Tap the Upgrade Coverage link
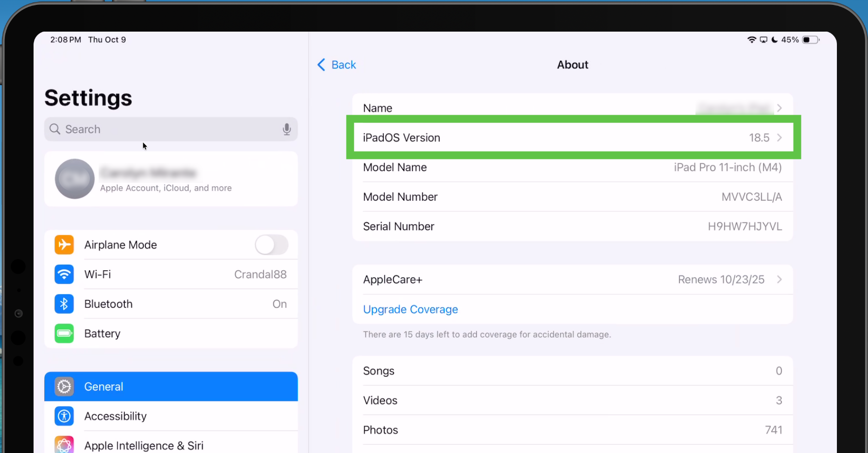868x453 pixels. pyautogui.click(x=411, y=309)
